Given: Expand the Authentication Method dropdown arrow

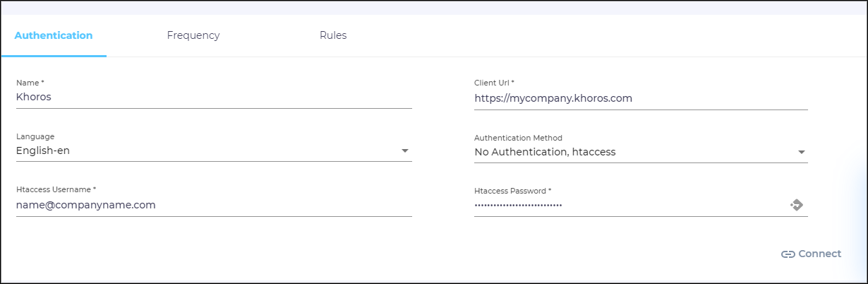Looking at the screenshot, I should pyautogui.click(x=801, y=152).
